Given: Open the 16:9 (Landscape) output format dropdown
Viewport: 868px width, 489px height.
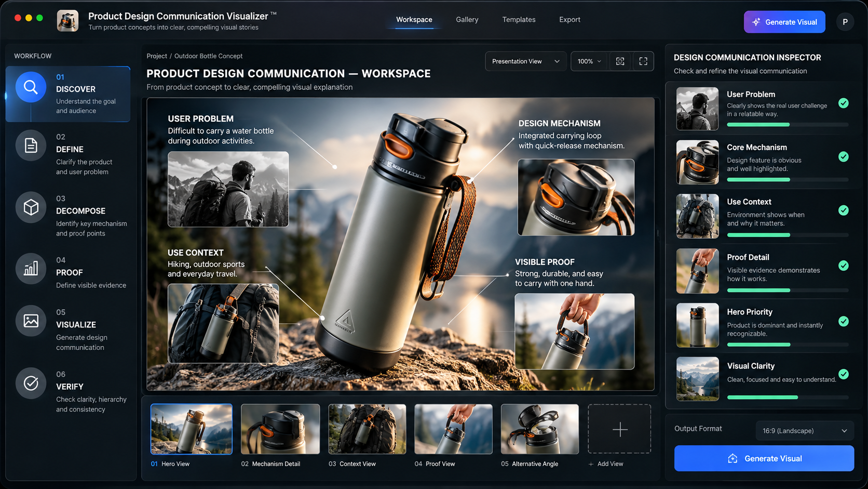Looking at the screenshot, I should (x=805, y=431).
